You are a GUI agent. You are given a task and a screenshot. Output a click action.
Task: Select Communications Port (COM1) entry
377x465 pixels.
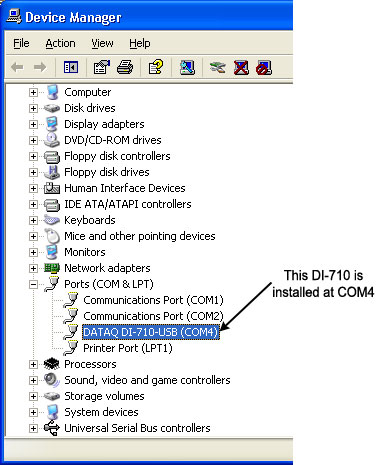click(x=153, y=300)
